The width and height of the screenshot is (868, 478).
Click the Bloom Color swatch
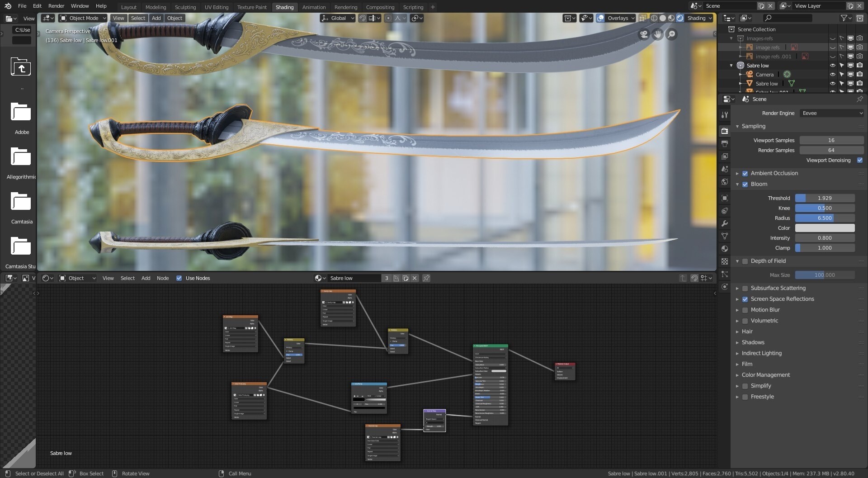(x=826, y=228)
